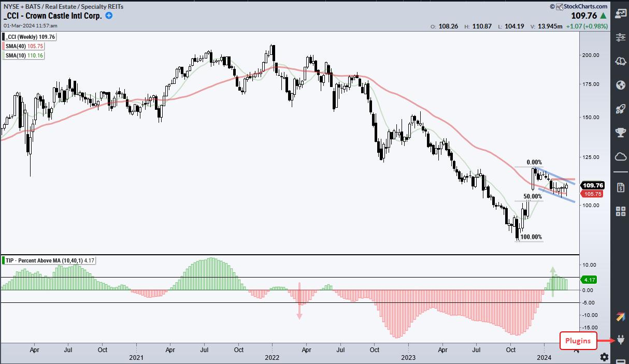The width and height of the screenshot is (629, 364).
Task: Open the Plugins plug icon in sidebar
Action: tap(620, 340)
